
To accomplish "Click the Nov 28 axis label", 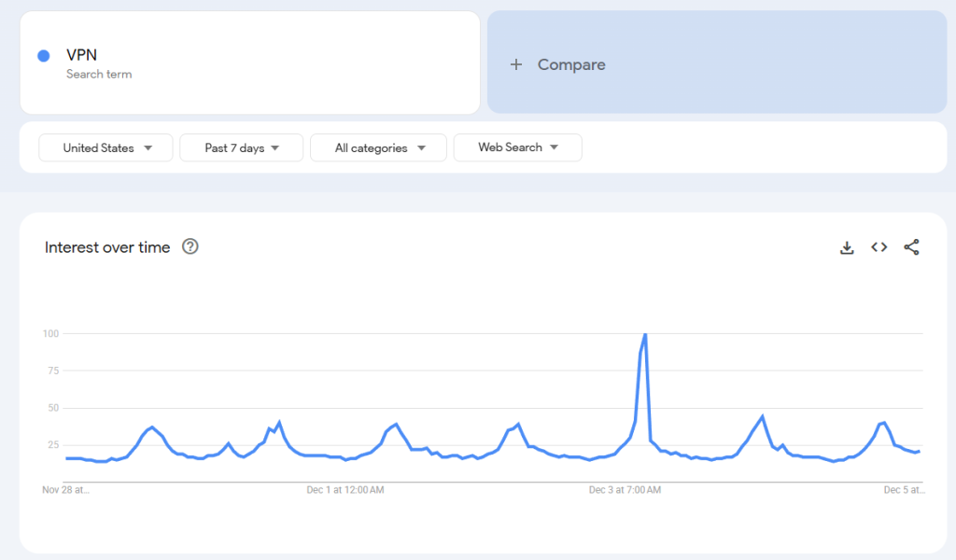I will 65,489.
